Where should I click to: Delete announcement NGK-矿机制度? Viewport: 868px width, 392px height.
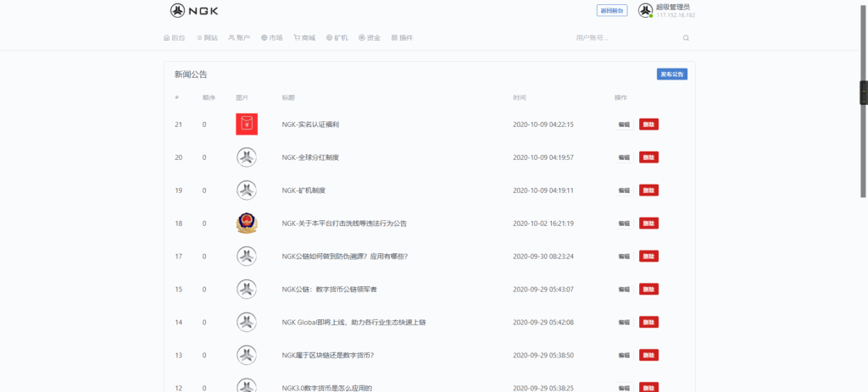[x=648, y=190]
